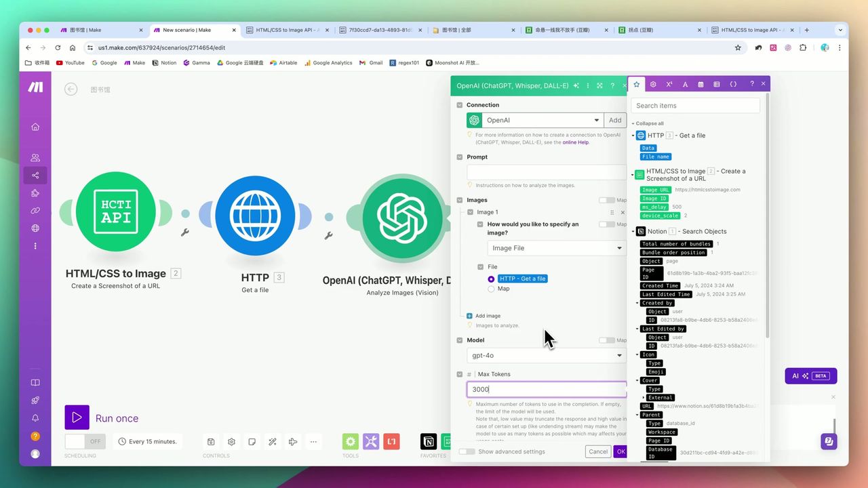Image resolution: width=868 pixels, height=488 pixels.
Task: Expand the Image File dropdown
Action: click(x=555, y=248)
